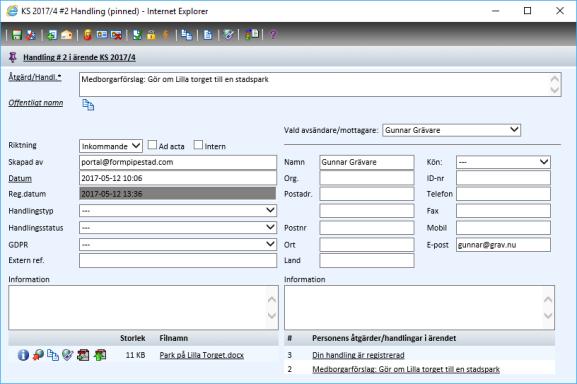577x384 pixels.
Task: Click globe with red pin file icon
Action: (38, 355)
